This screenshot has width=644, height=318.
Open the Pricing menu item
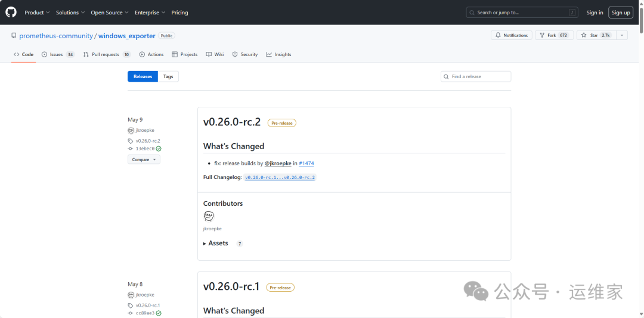click(179, 13)
